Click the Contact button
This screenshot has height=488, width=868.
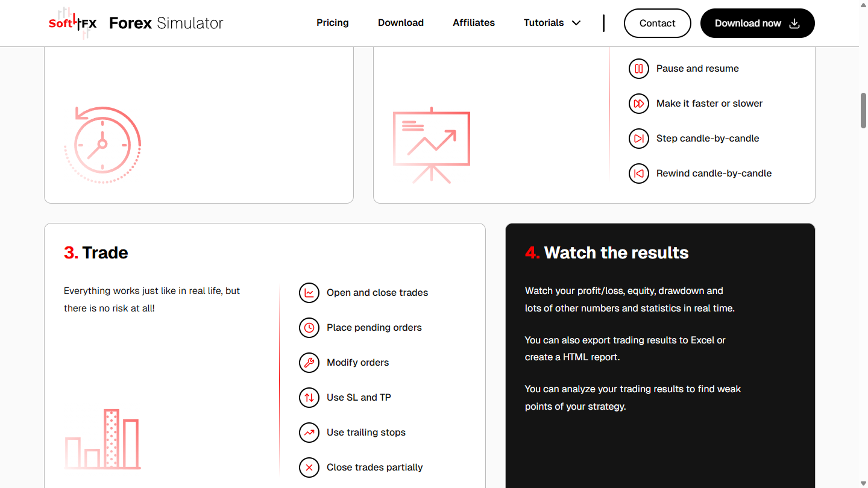[x=657, y=23]
